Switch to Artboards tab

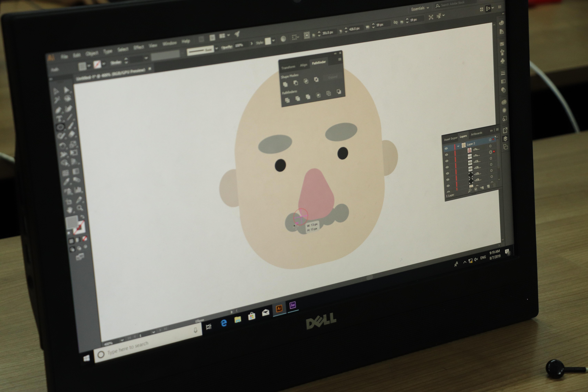[x=476, y=134]
